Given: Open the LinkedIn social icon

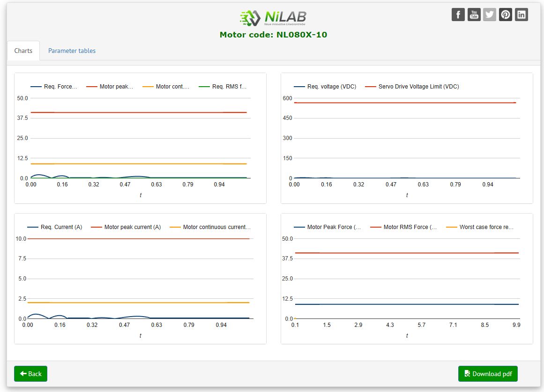Looking at the screenshot, I should tap(521, 15).
